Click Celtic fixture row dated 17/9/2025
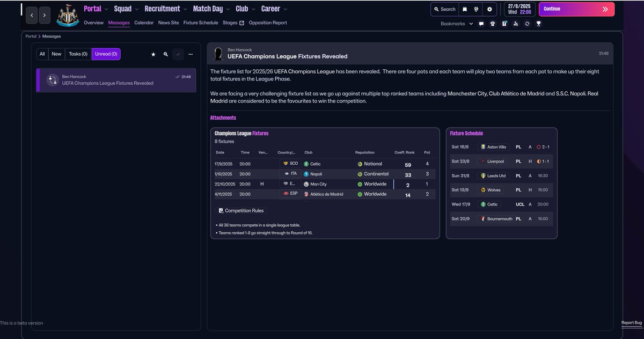Viewport: 644px width, 339px height. coord(325,164)
